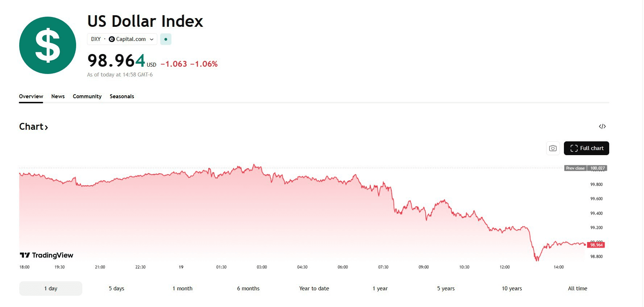Click the green dollar sign logo
This screenshot has height=307, width=644.
pos(47,45)
